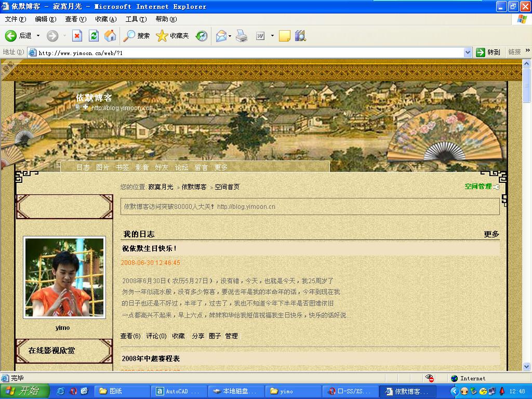Open Search with the magnifier icon
The height and width of the screenshot is (399, 532).
point(129,36)
